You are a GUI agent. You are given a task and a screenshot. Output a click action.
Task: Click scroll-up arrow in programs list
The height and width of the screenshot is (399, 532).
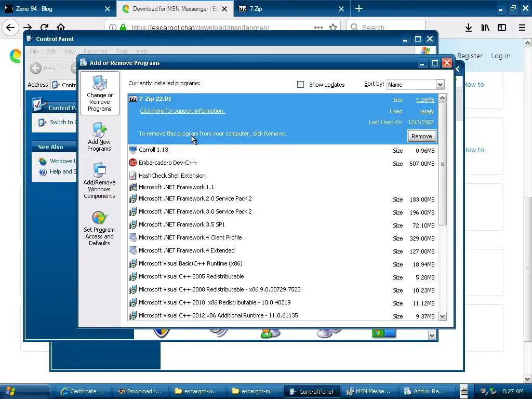click(443, 98)
